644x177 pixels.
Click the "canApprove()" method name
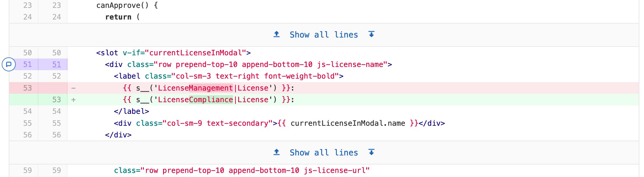122,5
